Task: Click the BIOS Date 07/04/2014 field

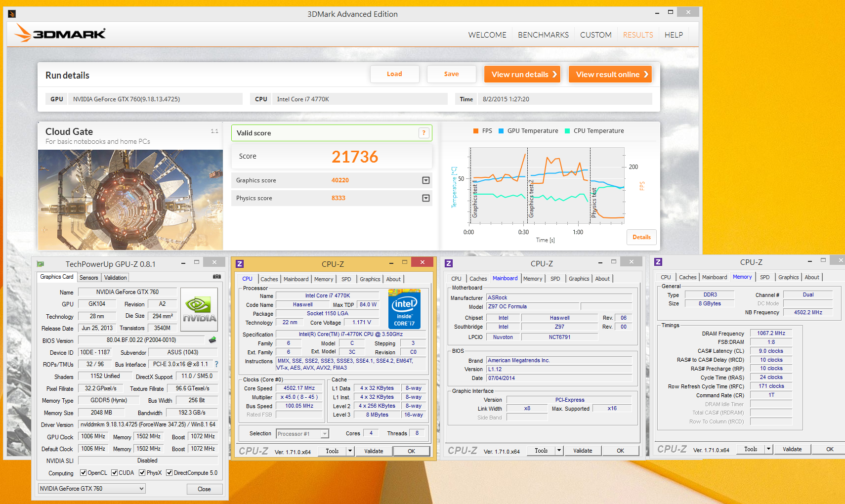Action: coord(559,378)
